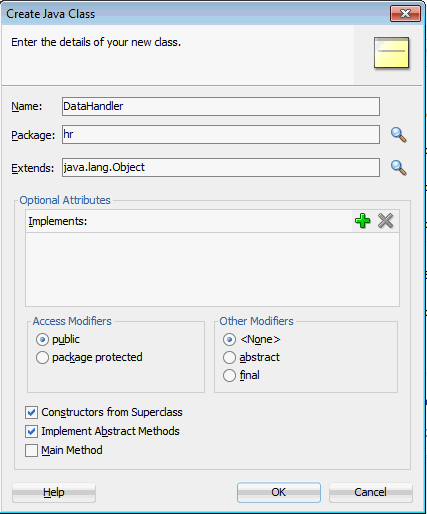This screenshot has width=427, height=514.
Task: Browse packages with the Package magnifier icon
Action: (399, 135)
